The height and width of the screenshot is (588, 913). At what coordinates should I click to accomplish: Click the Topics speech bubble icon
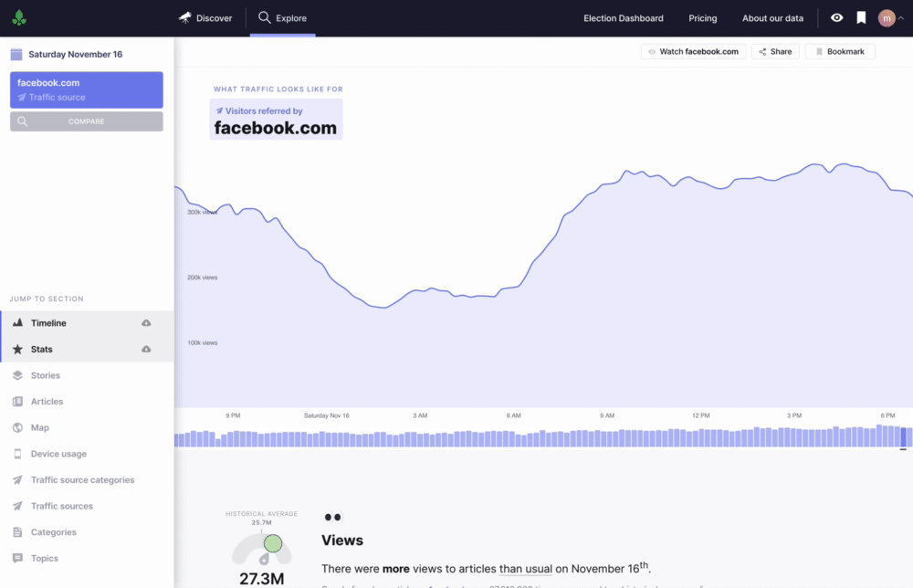click(x=16, y=558)
